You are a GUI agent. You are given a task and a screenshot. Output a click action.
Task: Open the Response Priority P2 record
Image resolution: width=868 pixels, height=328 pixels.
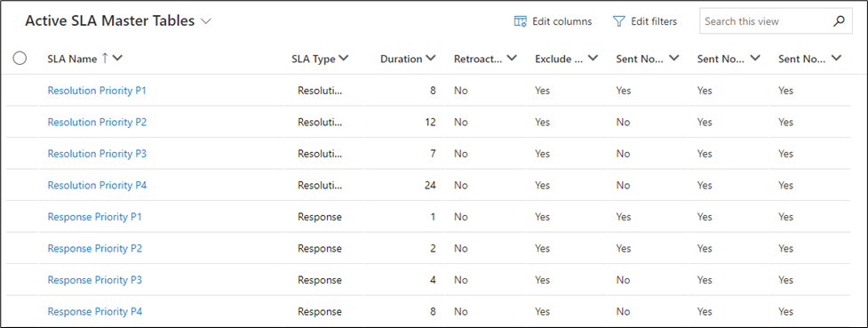pyautogui.click(x=95, y=248)
